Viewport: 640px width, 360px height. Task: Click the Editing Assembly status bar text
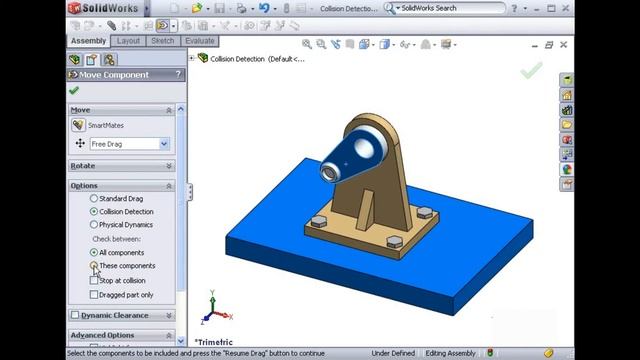[x=451, y=353]
